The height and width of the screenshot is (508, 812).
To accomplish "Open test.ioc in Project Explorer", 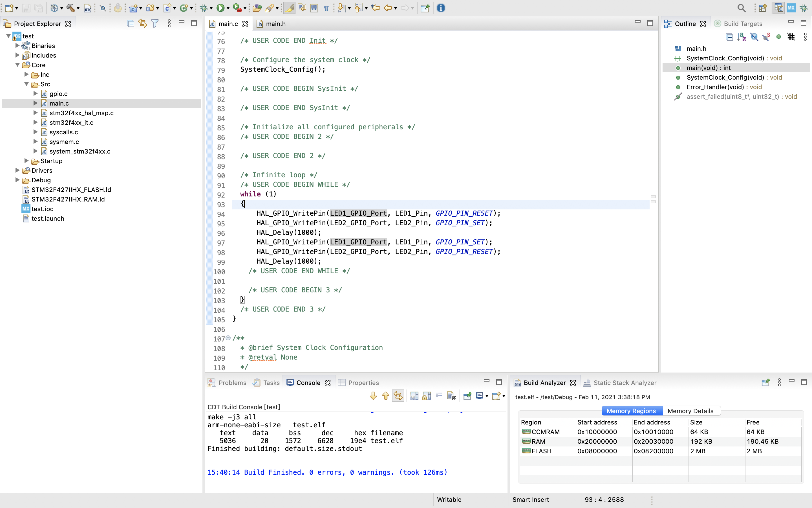I will click(x=42, y=209).
